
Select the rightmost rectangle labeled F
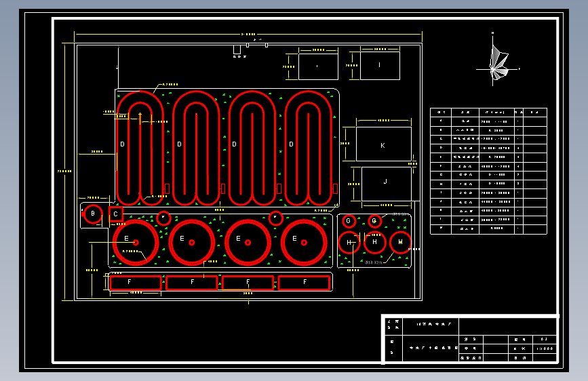(304, 283)
